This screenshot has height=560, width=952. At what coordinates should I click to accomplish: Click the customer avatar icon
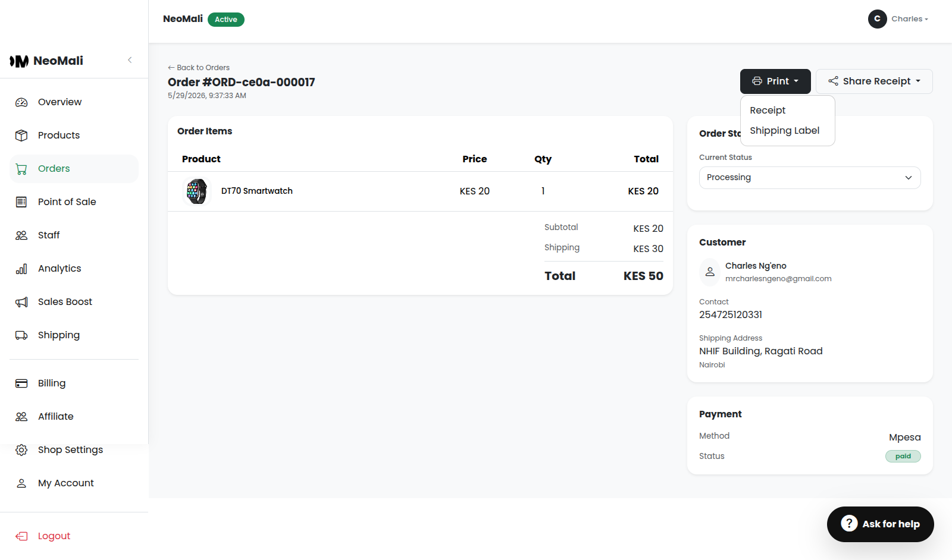pyautogui.click(x=710, y=272)
